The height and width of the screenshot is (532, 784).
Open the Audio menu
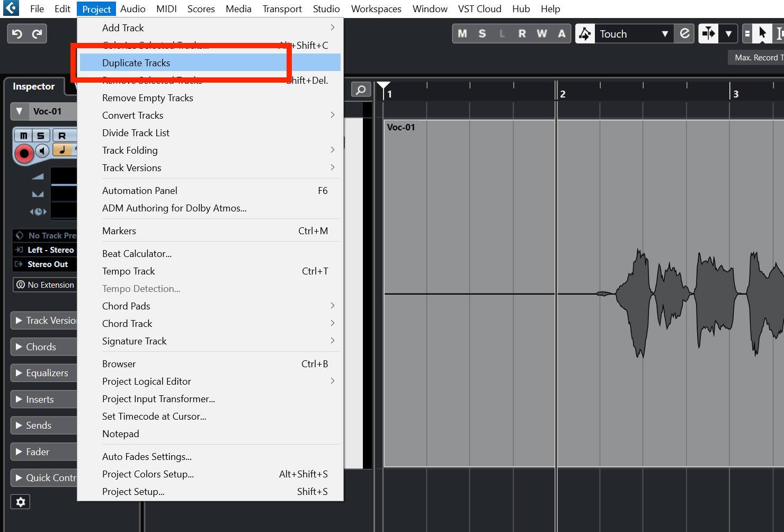coord(132,8)
